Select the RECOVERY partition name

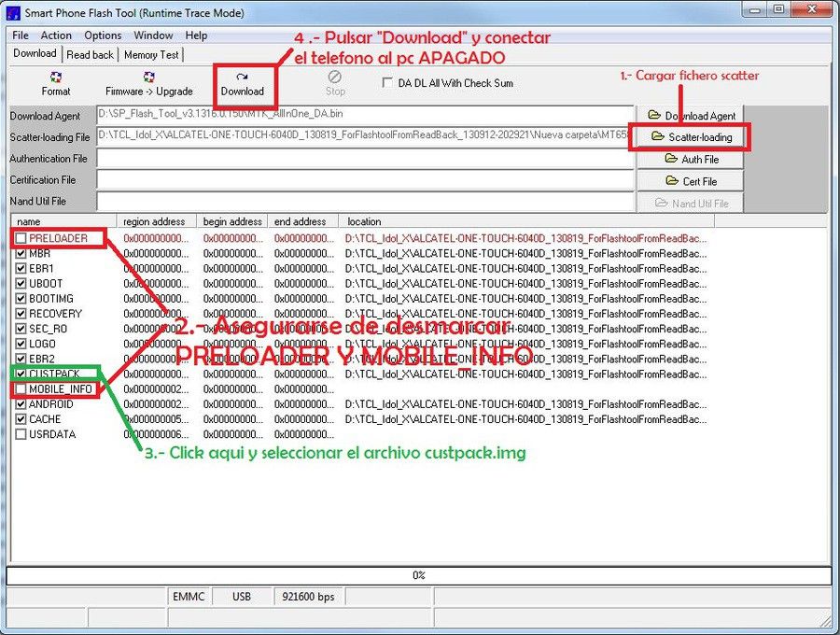click(x=55, y=314)
